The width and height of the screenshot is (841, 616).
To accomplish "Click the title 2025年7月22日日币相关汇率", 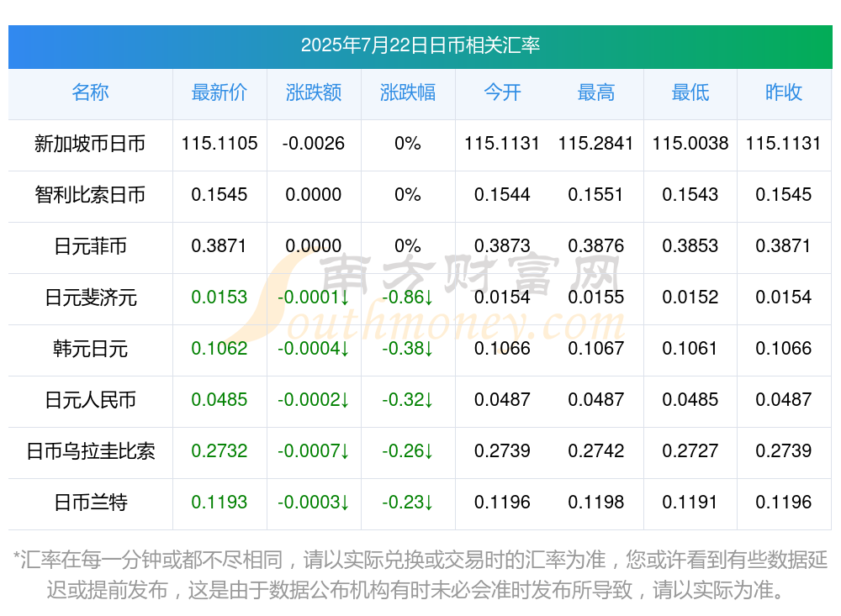I will pyautogui.click(x=420, y=45).
